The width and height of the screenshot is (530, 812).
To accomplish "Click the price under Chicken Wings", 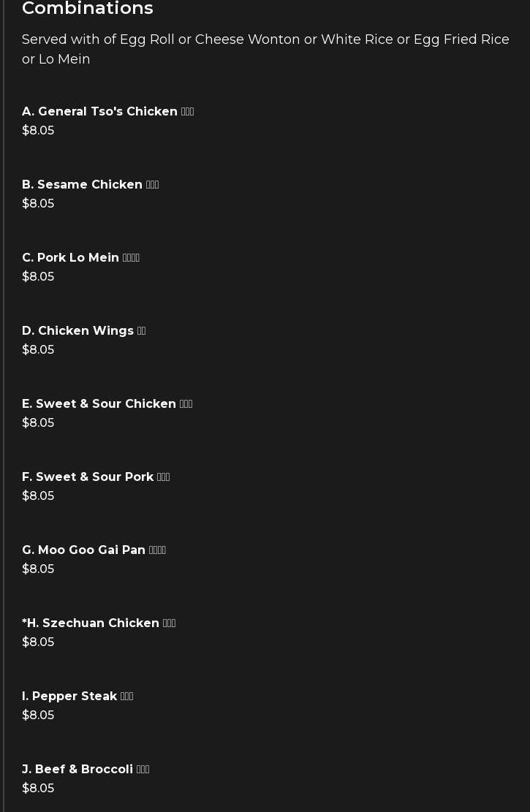I will coord(38,349).
